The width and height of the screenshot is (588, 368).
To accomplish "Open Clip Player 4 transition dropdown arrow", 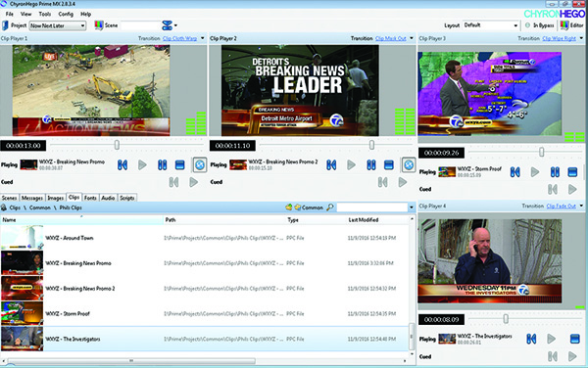I will pos(581,206).
